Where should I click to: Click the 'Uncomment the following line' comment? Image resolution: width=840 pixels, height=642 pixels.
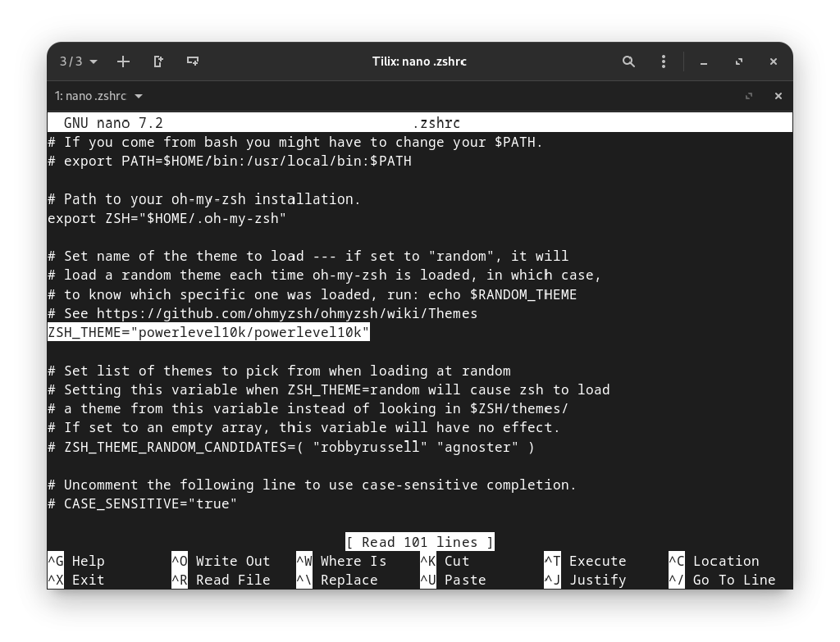pyautogui.click(x=312, y=485)
